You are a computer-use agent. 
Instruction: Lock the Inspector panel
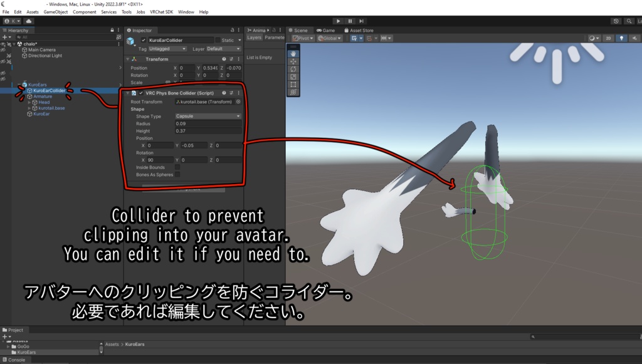(233, 30)
